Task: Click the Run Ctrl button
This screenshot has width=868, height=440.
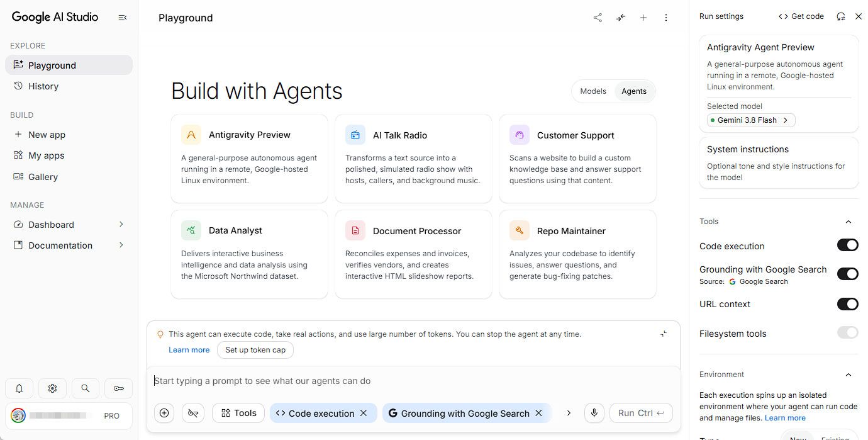Action: coord(641,413)
